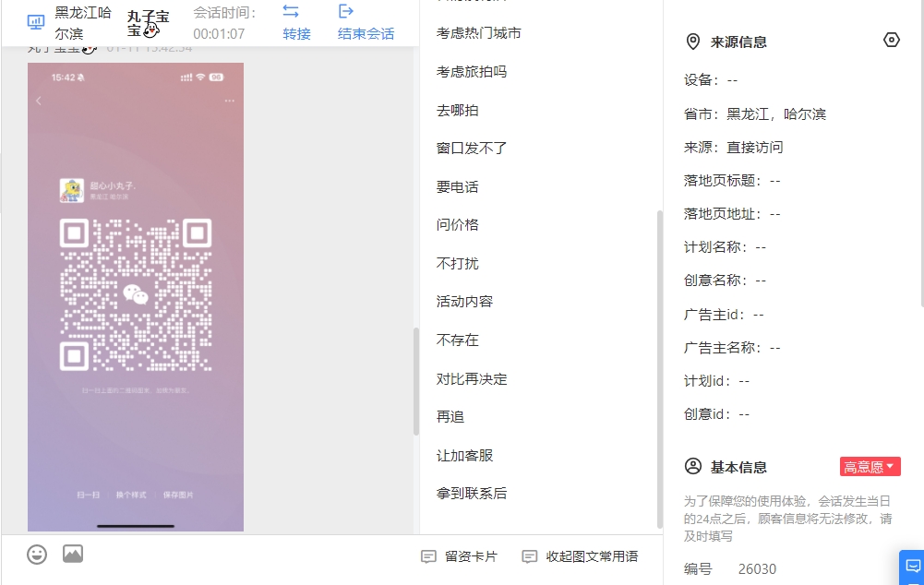Click the 来源信息 section heading

[738, 42]
